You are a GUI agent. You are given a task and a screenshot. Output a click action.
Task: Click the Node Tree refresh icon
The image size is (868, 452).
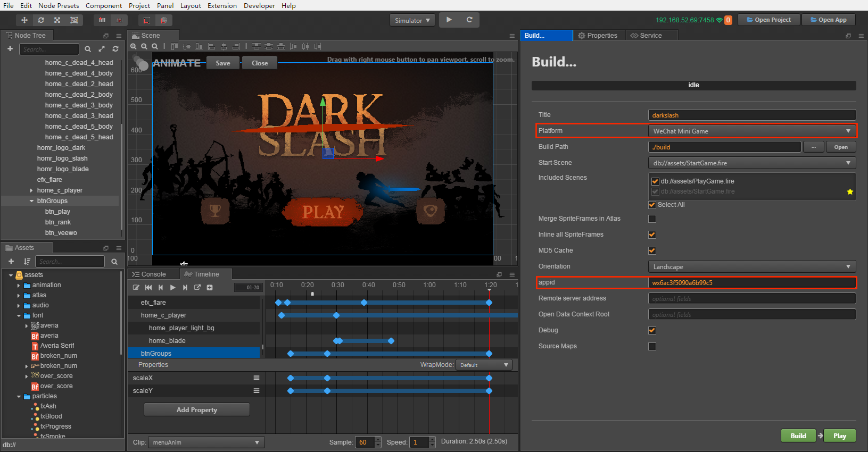(x=115, y=49)
